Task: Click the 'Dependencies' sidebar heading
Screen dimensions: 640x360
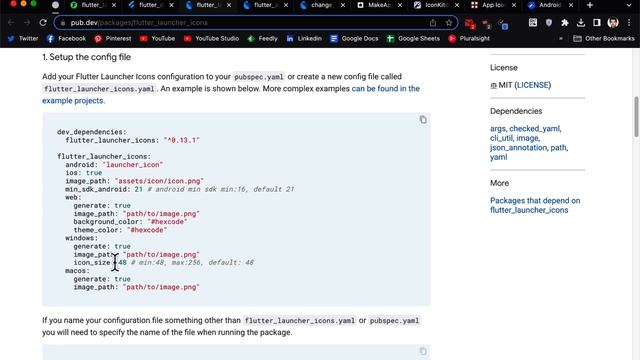Action: coord(516,111)
